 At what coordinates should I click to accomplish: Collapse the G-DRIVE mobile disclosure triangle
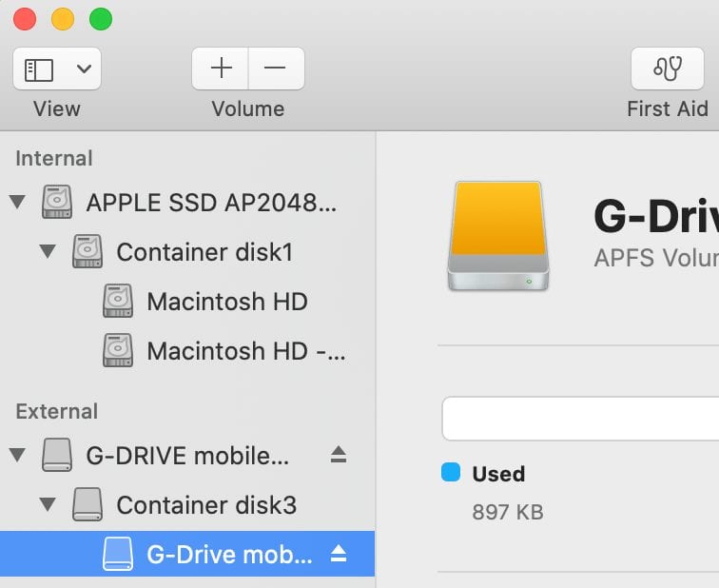tap(17, 455)
